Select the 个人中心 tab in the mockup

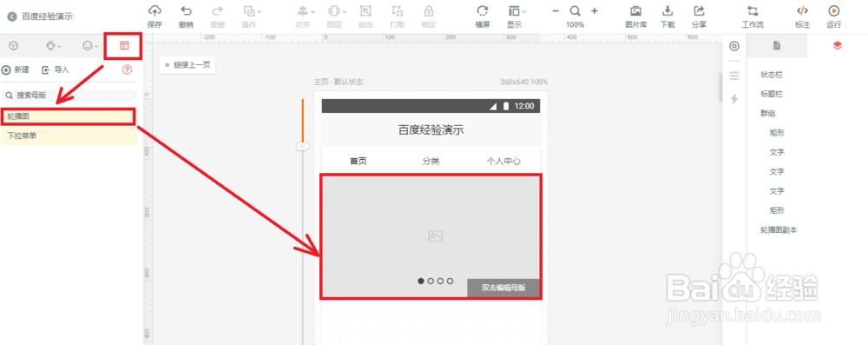pos(503,162)
